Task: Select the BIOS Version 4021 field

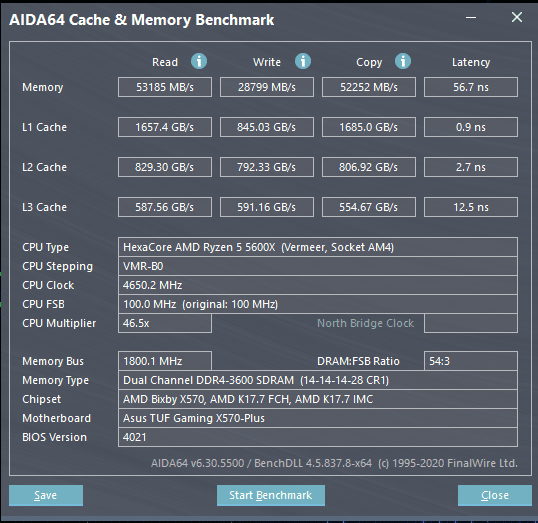Action: click(318, 437)
